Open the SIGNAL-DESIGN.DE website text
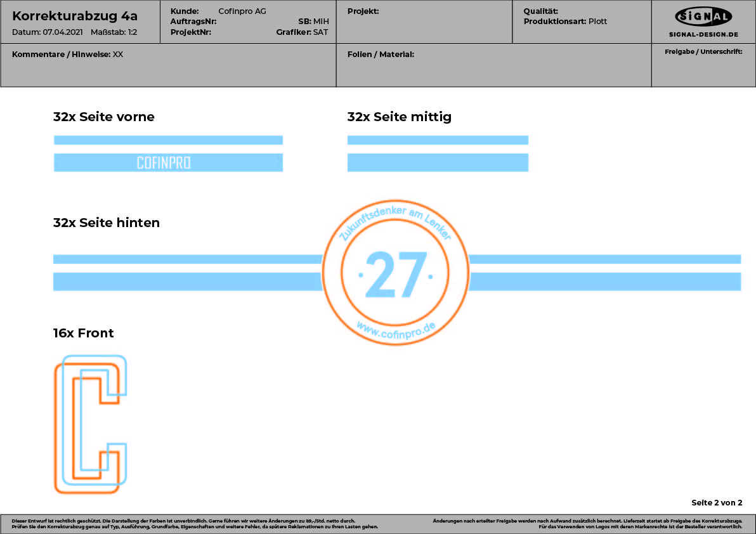 703,35
